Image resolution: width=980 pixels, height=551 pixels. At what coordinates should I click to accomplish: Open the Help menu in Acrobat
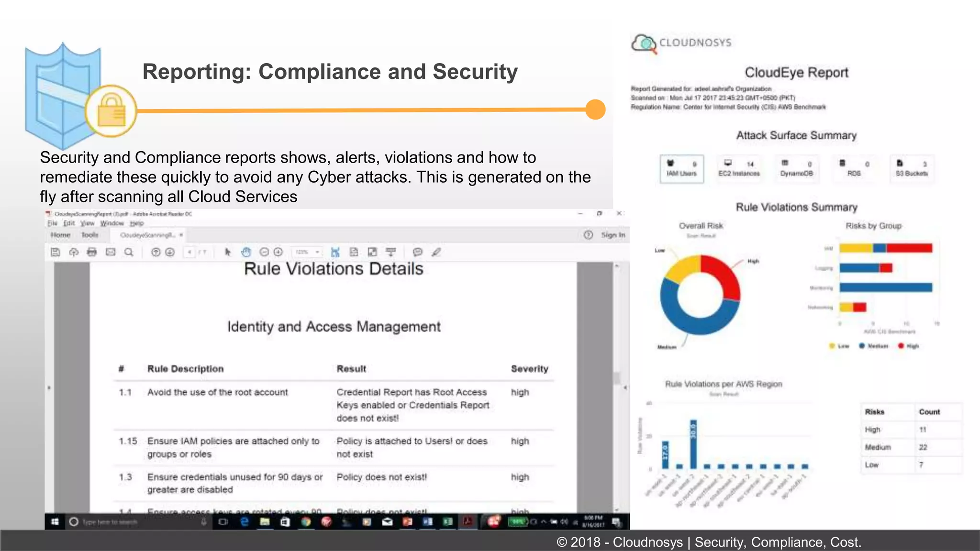point(137,223)
